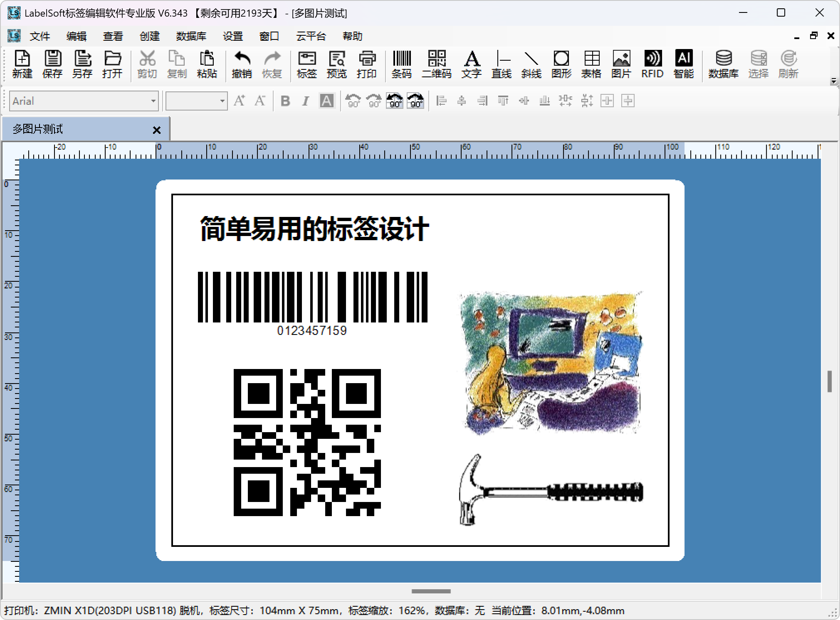Click the 预览 (Preview) icon
This screenshot has height=620, width=840.
pyautogui.click(x=337, y=64)
